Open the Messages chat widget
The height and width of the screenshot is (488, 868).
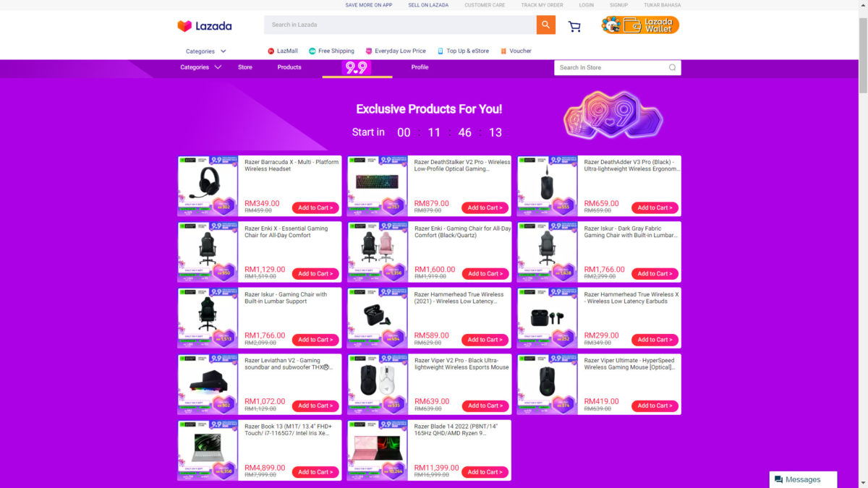tap(803, 479)
